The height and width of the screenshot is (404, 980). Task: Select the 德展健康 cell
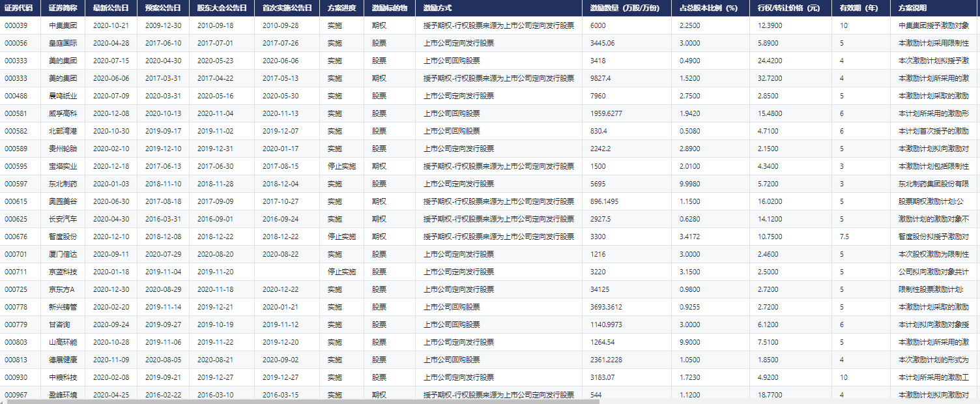[63, 360]
